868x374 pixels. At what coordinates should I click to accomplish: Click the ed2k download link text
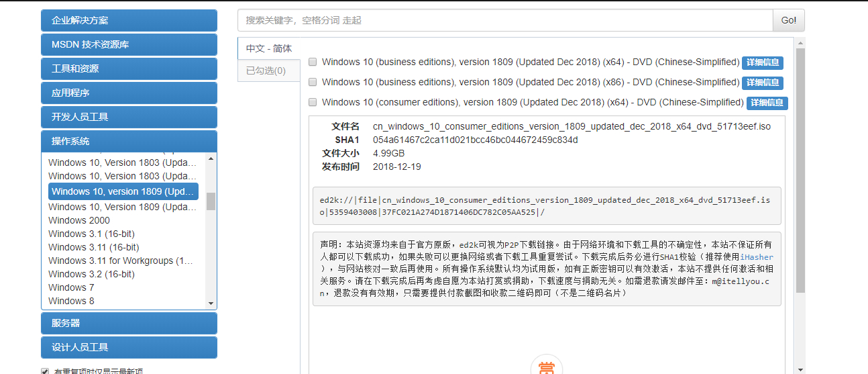pyautogui.click(x=545, y=206)
